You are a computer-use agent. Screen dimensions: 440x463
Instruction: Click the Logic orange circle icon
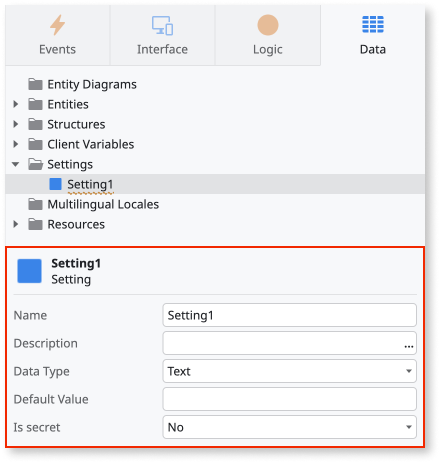[268, 25]
